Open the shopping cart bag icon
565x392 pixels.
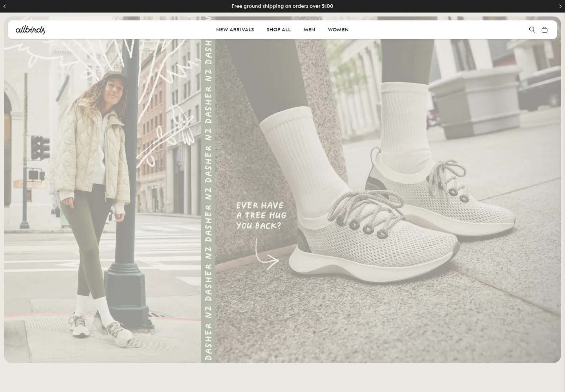544,30
